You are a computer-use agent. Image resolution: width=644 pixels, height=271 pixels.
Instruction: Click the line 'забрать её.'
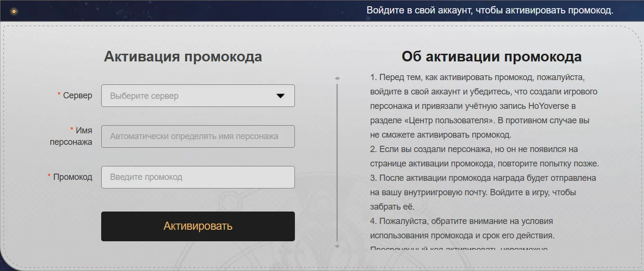tap(392, 207)
